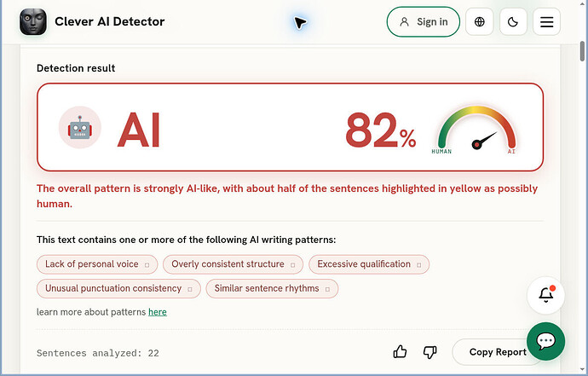Select the Lack of personal voice tag
The height and width of the screenshot is (376, 588).
[x=97, y=264]
